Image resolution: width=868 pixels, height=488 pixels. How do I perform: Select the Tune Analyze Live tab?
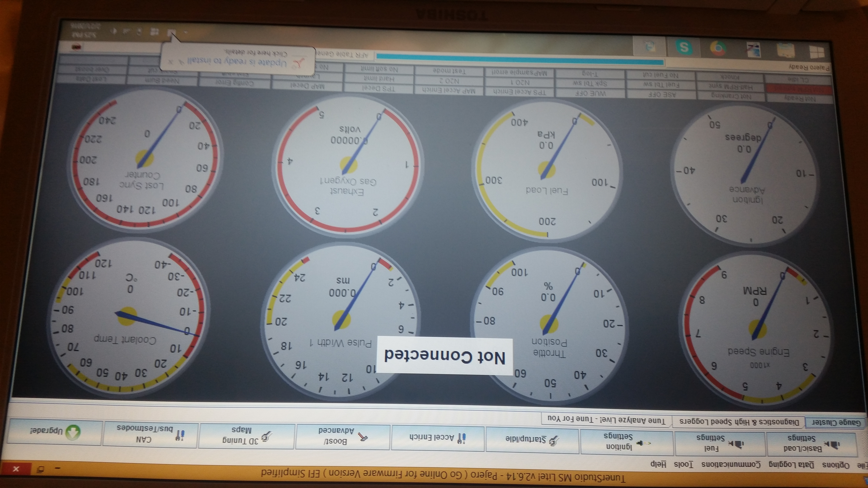606,420
